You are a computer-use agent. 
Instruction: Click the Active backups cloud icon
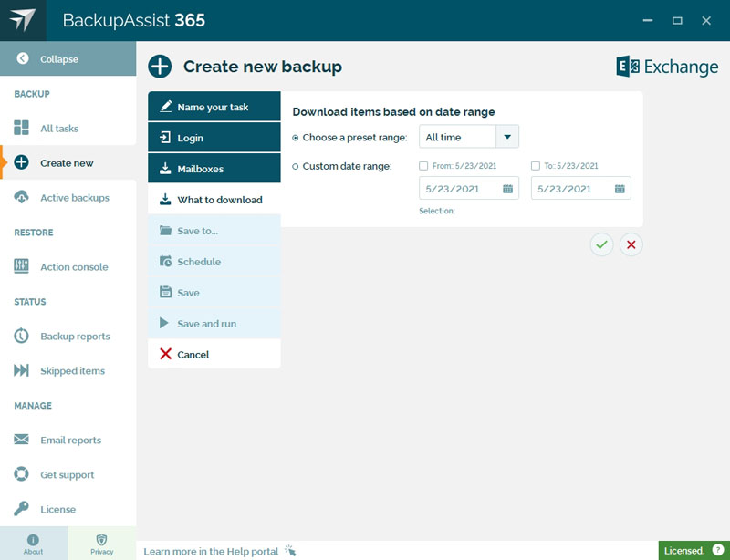click(x=21, y=197)
